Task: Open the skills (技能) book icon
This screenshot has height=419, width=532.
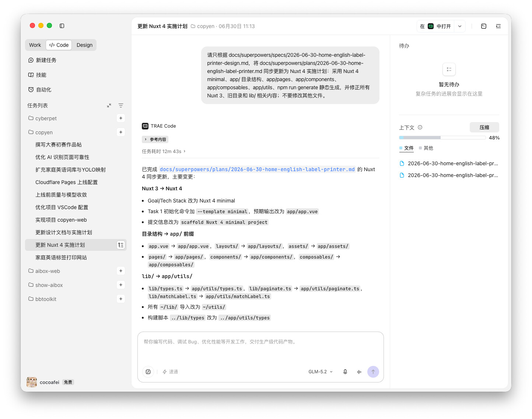Action: tap(31, 75)
